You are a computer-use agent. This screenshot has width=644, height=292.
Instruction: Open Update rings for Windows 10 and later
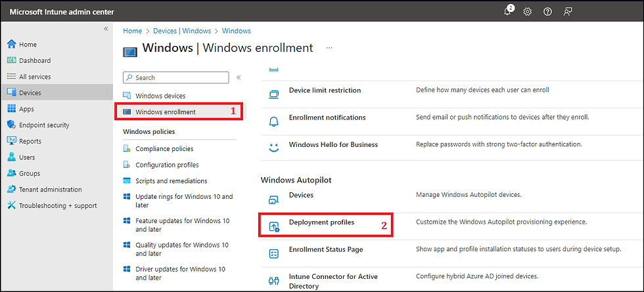pos(184,201)
